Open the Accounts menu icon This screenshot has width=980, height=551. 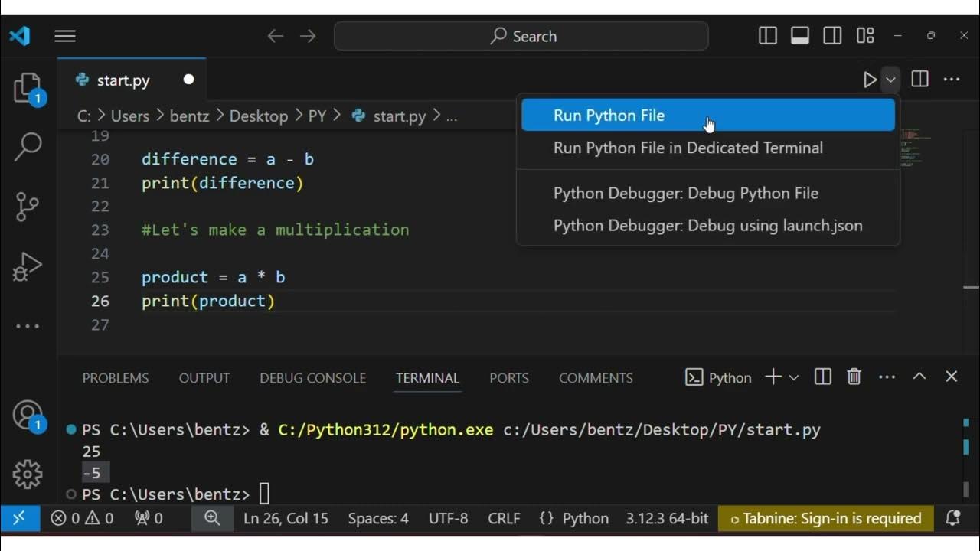(28, 415)
